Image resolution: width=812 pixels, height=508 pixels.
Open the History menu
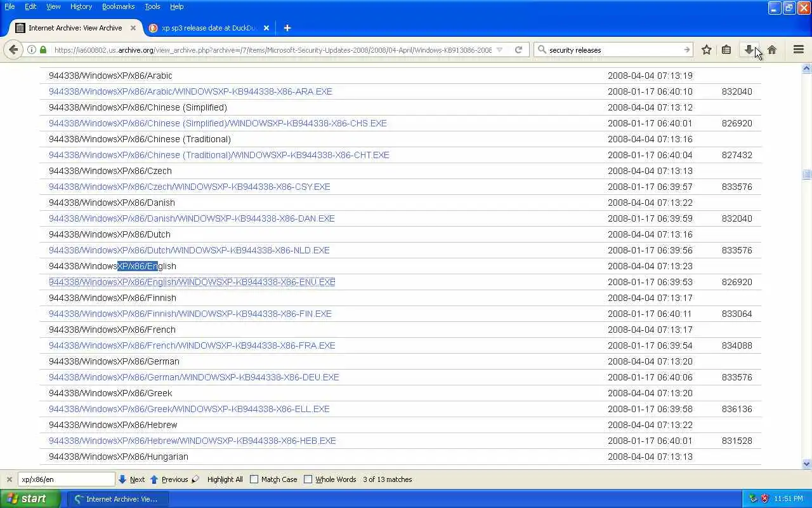pyautogui.click(x=81, y=6)
